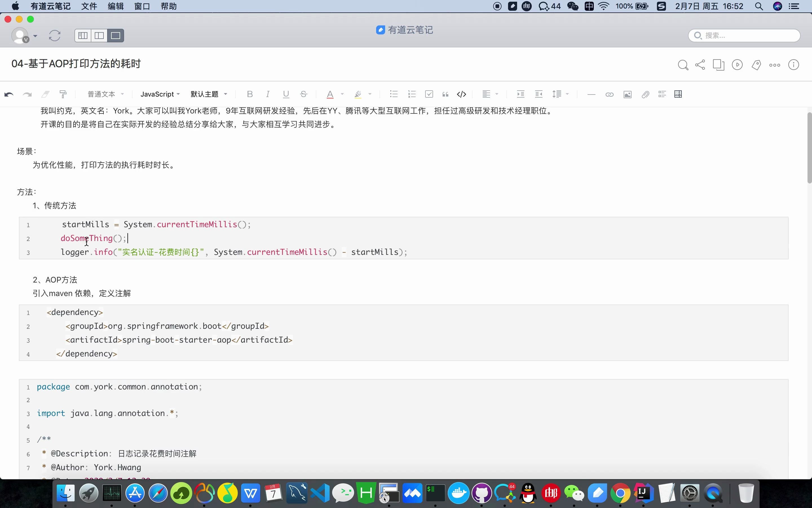Select the clear formatting eraser icon
The image size is (812, 508).
pyautogui.click(x=45, y=95)
